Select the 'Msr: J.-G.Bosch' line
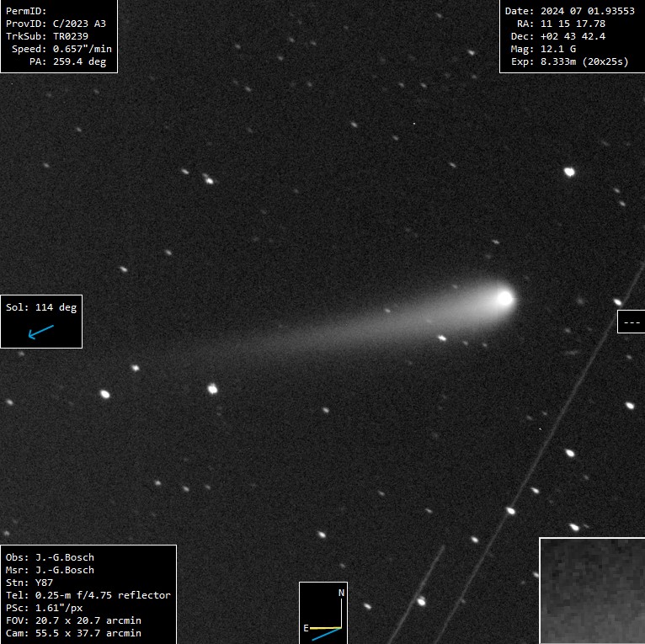Viewport: 645px width, 644px height. point(50,570)
